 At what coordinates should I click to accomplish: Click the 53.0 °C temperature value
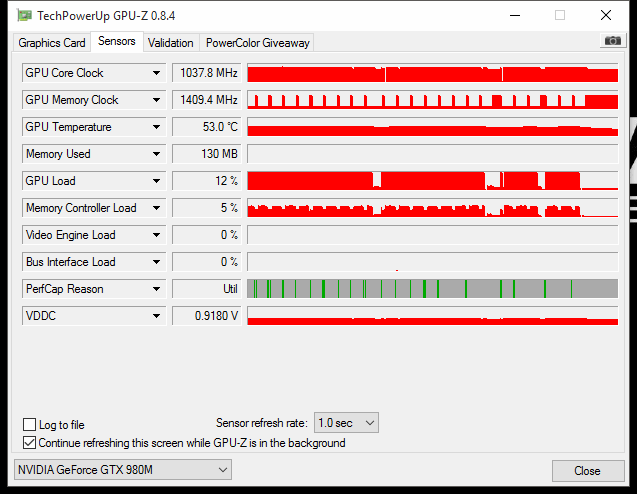pyautogui.click(x=207, y=127)
